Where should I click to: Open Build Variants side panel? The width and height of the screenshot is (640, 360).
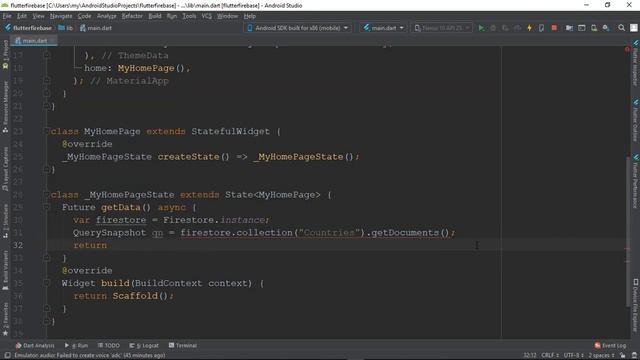pos(5,270)
